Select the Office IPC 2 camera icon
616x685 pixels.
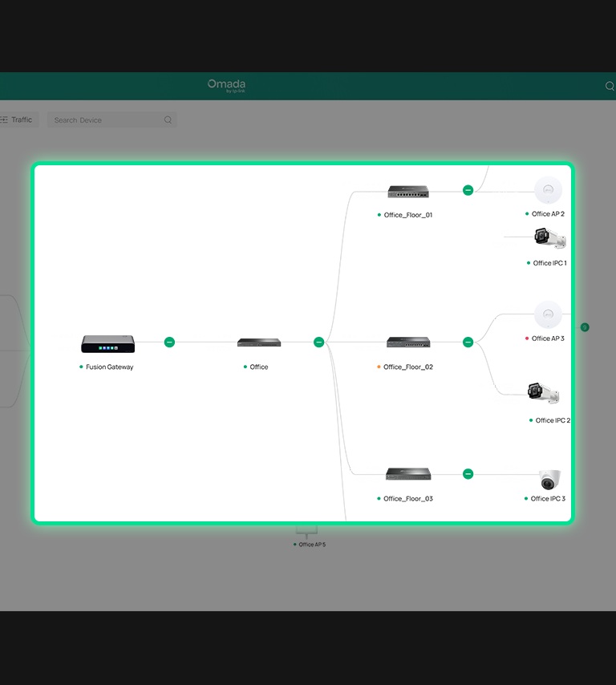pos(543,393)
